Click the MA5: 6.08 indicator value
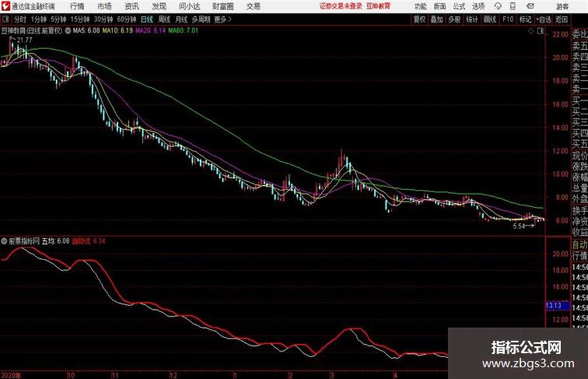 (86, 30)
